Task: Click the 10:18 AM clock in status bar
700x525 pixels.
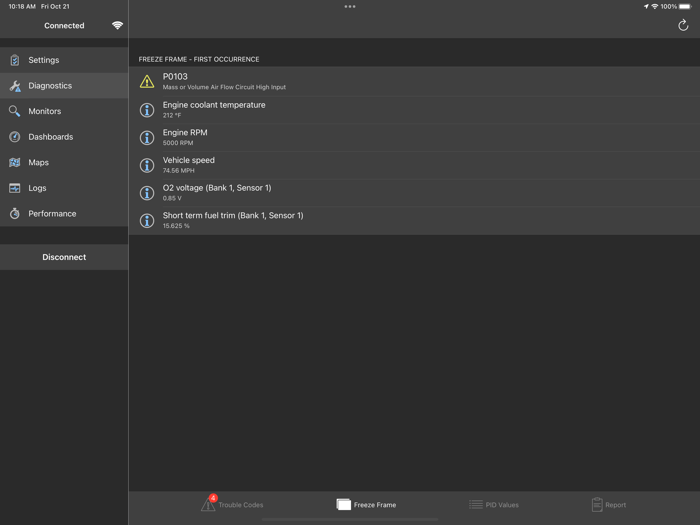Action: (22, 7)
